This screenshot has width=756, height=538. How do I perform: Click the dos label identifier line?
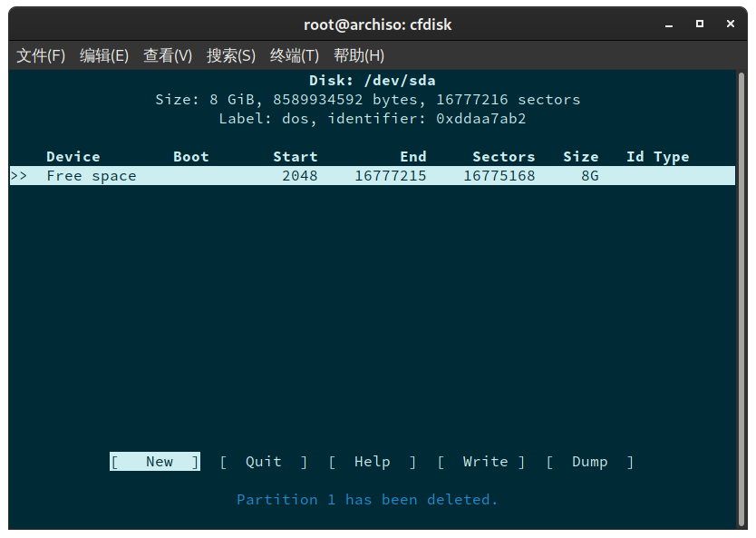(378, 118)
